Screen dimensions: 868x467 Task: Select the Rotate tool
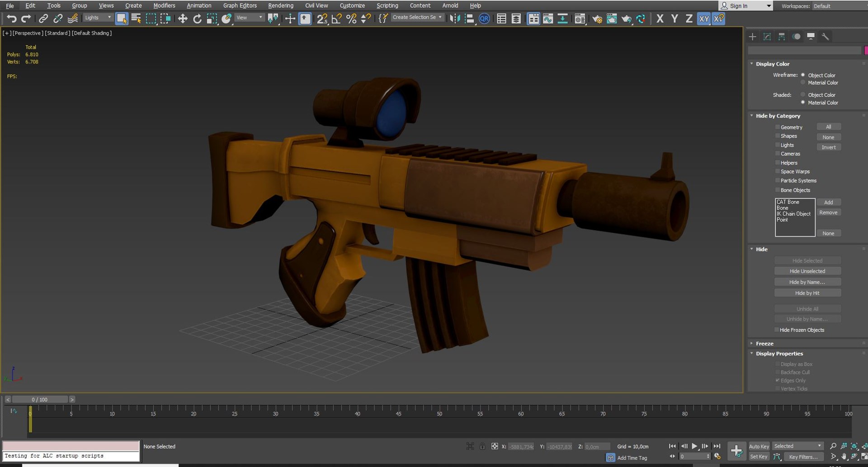point(197,19)
